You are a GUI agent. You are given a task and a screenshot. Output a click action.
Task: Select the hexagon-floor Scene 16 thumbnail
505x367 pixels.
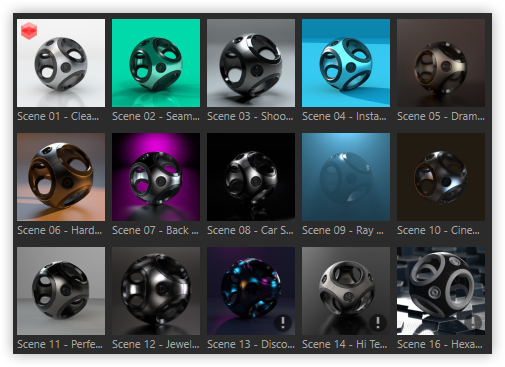[x=441, y=291]
